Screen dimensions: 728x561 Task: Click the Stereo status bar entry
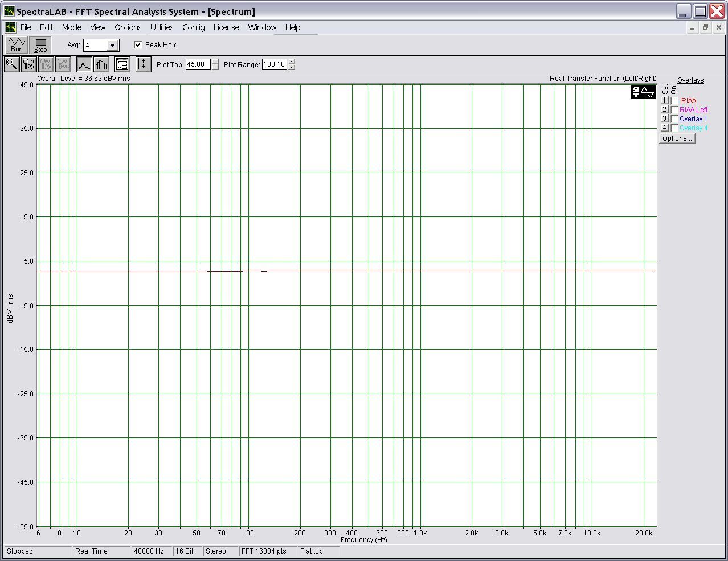pyautogui.click(x=220, y=551)
